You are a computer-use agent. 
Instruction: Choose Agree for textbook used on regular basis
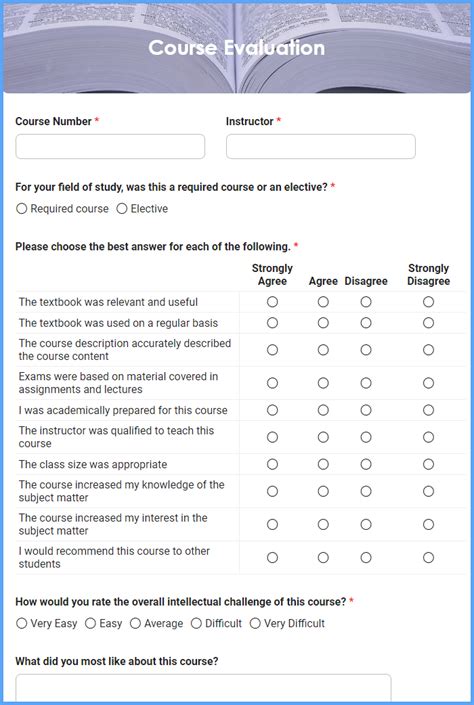tap(323, 323)
